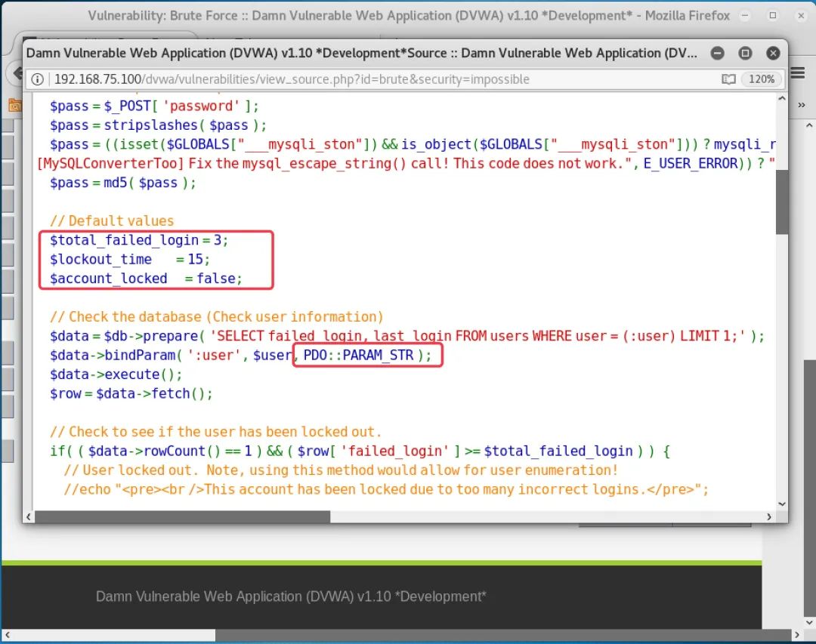Toggle reader view in popup address bar
816x644 pixels.
tap(728, 79)
